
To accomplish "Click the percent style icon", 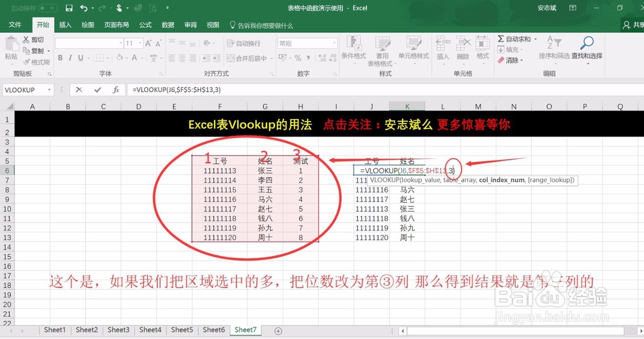I will tap(298, 58).
